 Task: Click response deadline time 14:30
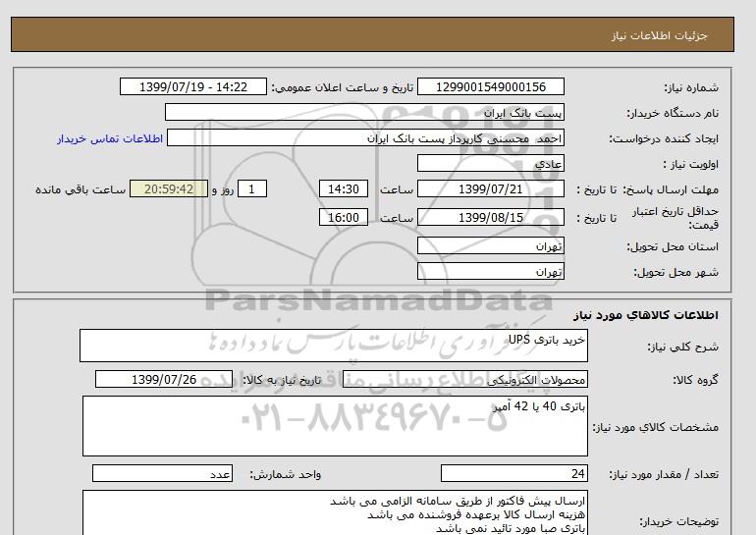(344, 188)
